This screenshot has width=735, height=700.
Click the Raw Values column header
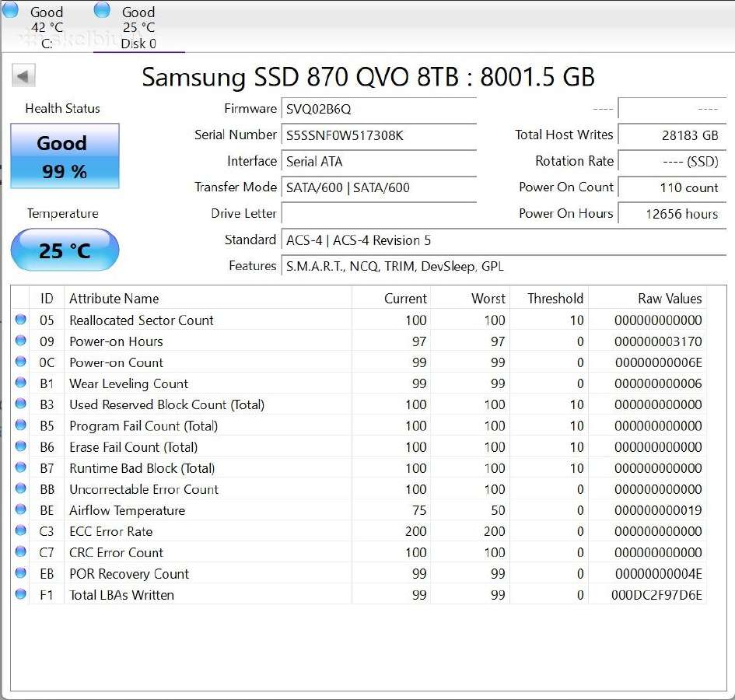[x=647, y=299]
